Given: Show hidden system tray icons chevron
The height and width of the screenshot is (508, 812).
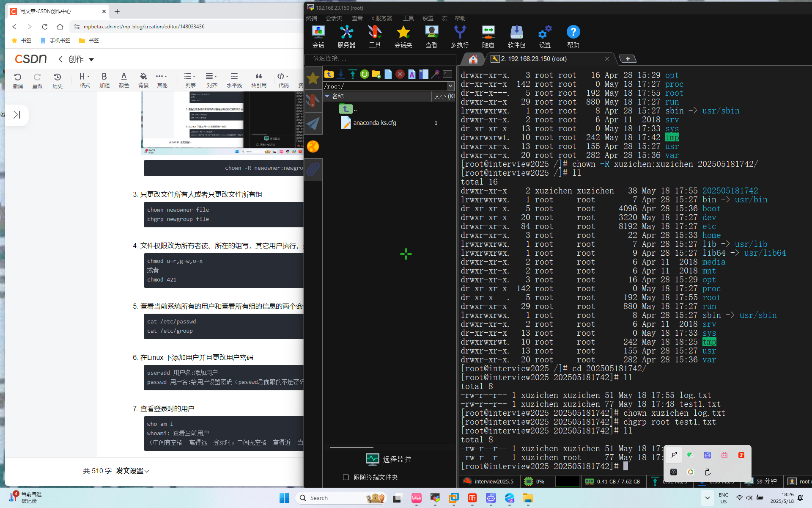Looking at the screenshot, I should pyautogui.click(x=707, y=498).
